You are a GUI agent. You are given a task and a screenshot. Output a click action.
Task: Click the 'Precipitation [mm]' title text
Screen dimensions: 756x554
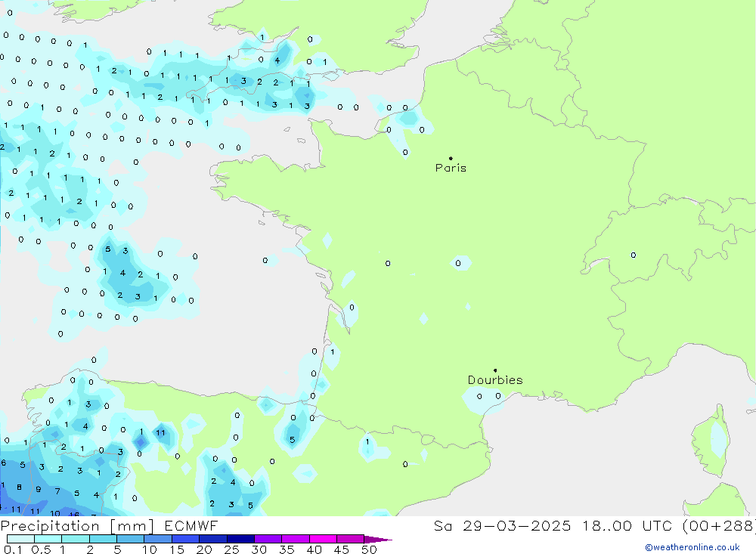pos(77,526)
